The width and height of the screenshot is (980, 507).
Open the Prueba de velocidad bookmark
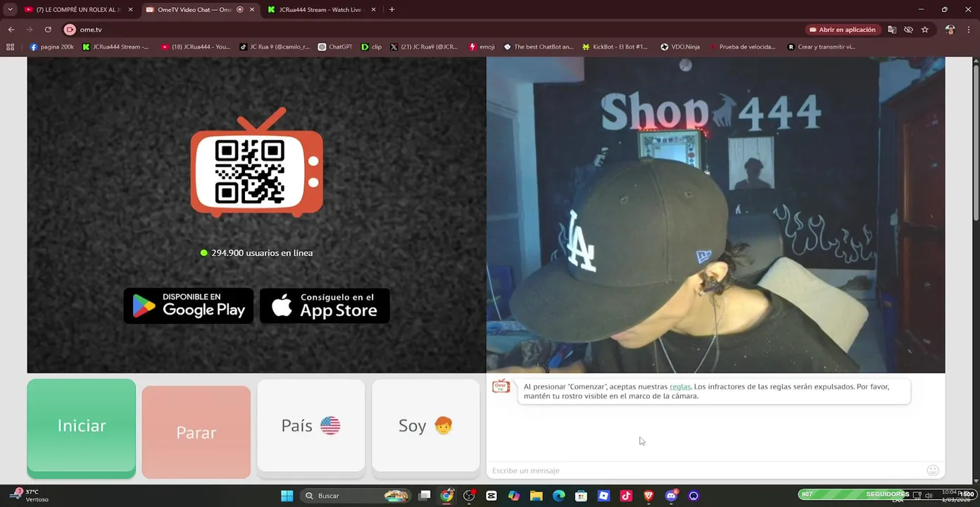point(742,47)
